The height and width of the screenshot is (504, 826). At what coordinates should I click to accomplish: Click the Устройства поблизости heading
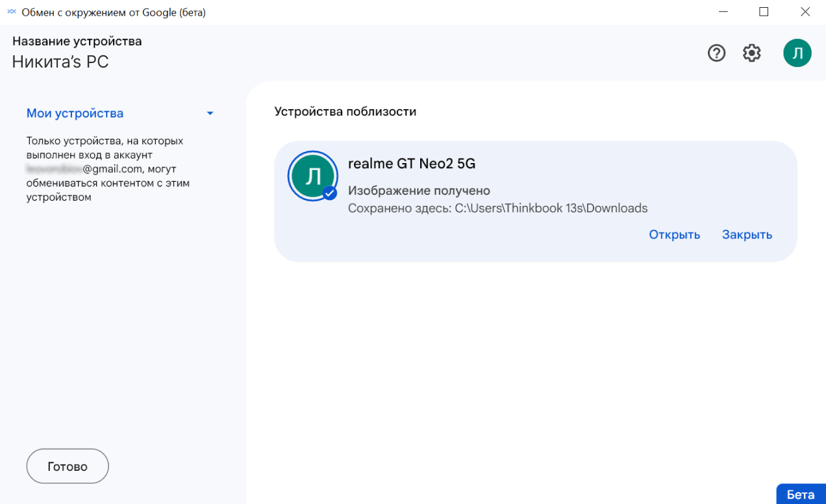point(345,112)
